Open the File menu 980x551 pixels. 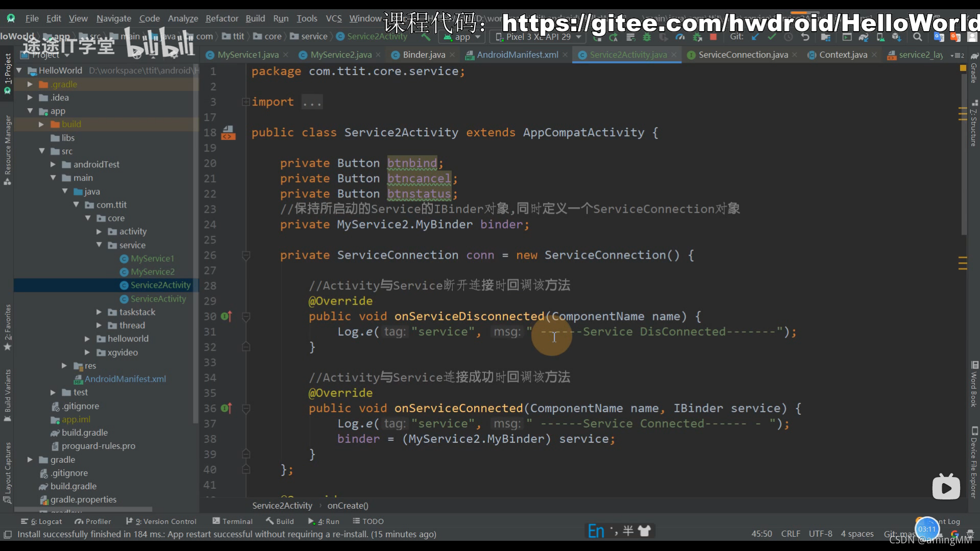coord(32,18)
